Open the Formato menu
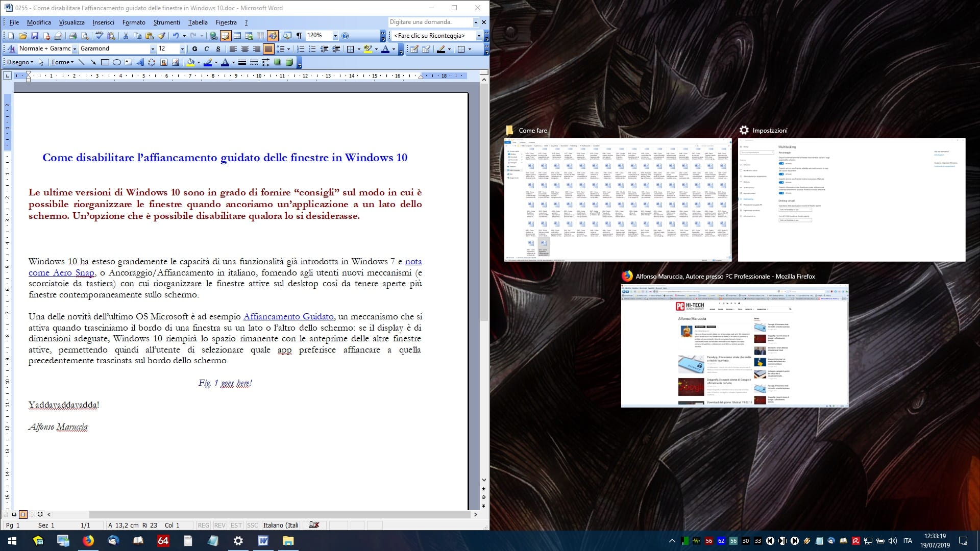980x551 pixels. coord(134,22)
